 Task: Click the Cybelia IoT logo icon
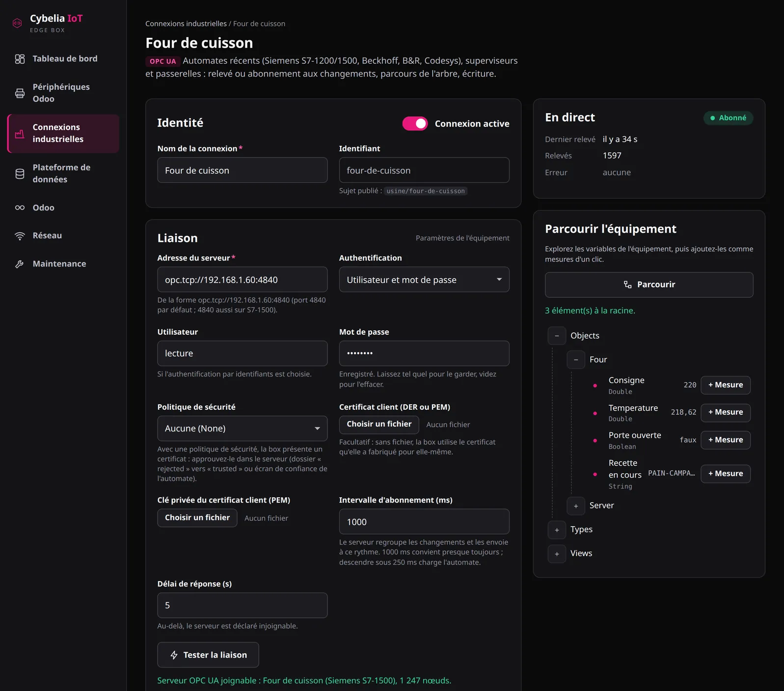coord(17,23)
